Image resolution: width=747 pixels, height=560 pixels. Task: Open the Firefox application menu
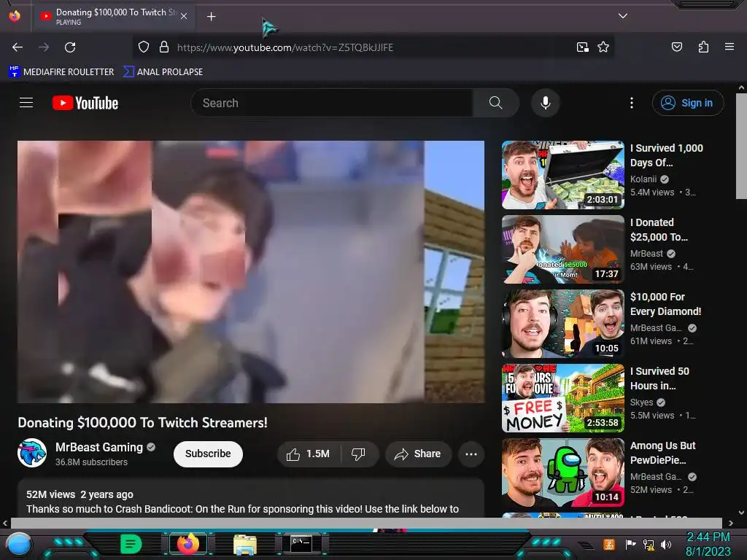point(729,47)
